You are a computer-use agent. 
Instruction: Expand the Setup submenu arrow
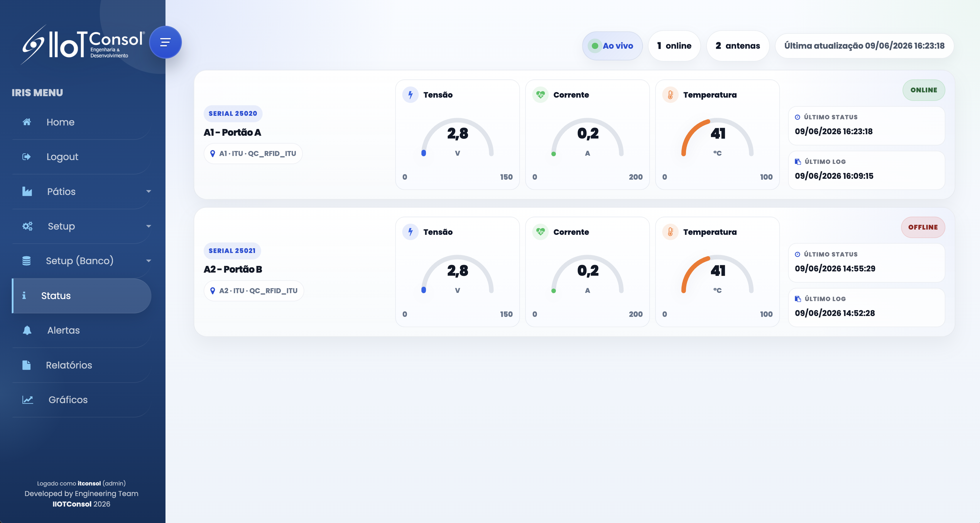tap(149, 226)
